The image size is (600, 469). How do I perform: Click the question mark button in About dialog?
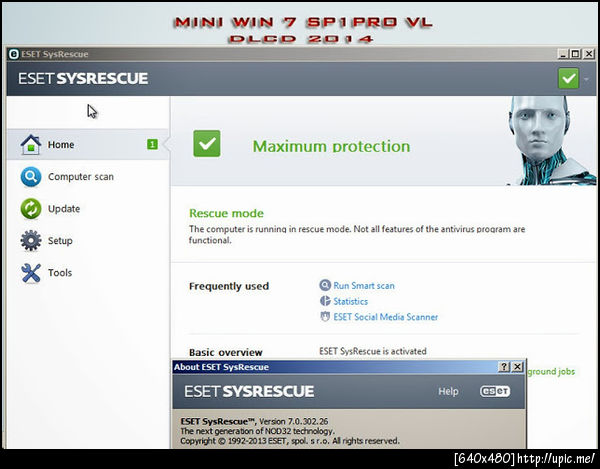tap(504, 367)
